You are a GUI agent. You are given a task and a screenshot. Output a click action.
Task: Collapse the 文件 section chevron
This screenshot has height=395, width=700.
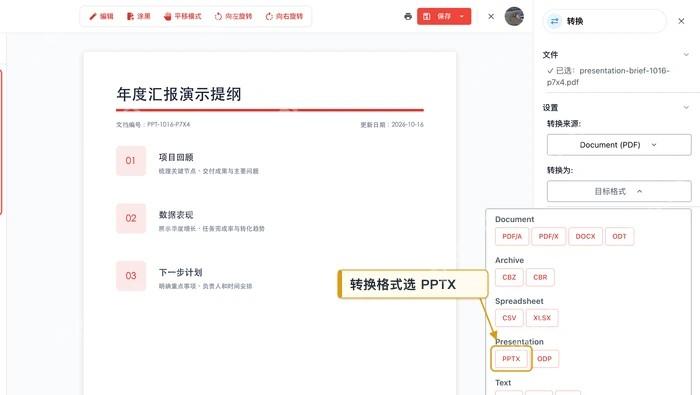pyautogui.click(x=686, y=54)
